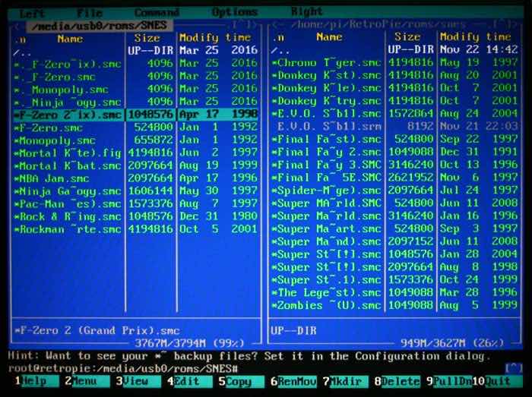Select the Spider-M~ge).smc file

click(x=394, y=191)
